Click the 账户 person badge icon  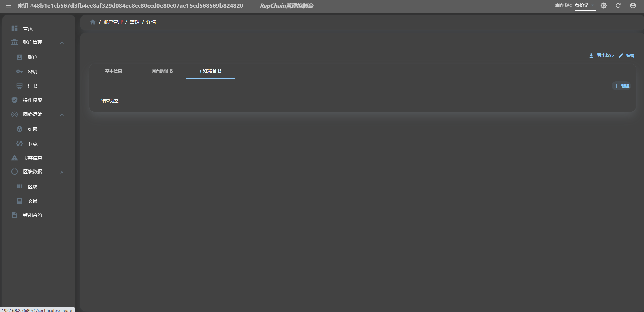[x=20, y=57]
